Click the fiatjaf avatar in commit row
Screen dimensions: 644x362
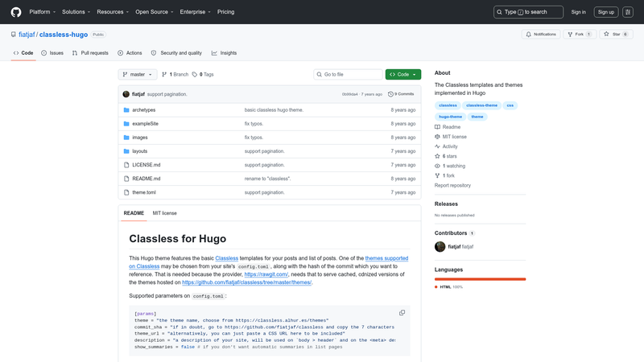click(x=126, y=94)
